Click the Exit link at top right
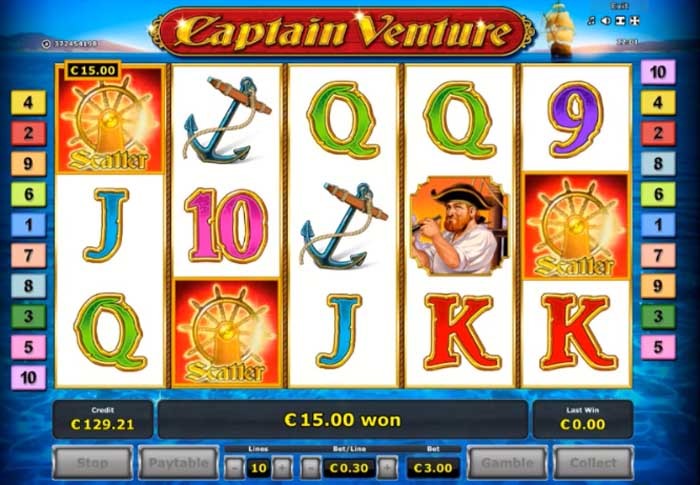This screenshot has height=485, width=700. (620, 6)
